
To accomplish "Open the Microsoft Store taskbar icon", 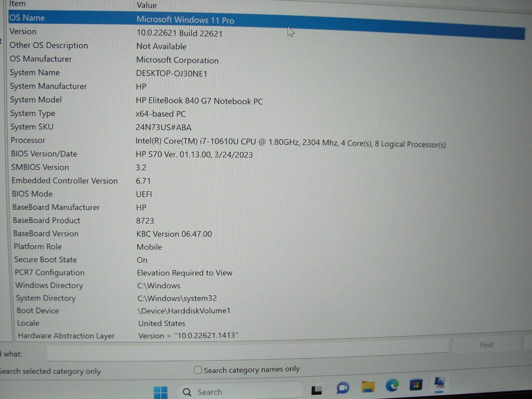I will tap(416, 385).
